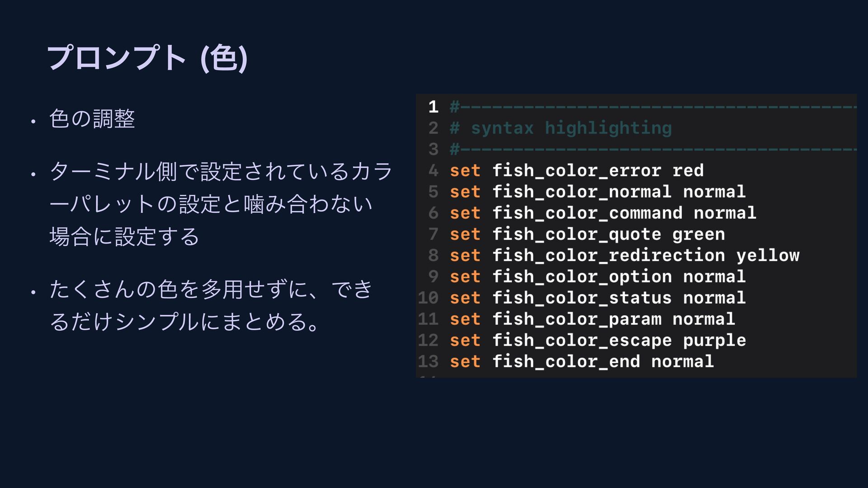Click the word green after fish_color_quote
This screenshot has height=488, width=868.
tap(698, 235)
